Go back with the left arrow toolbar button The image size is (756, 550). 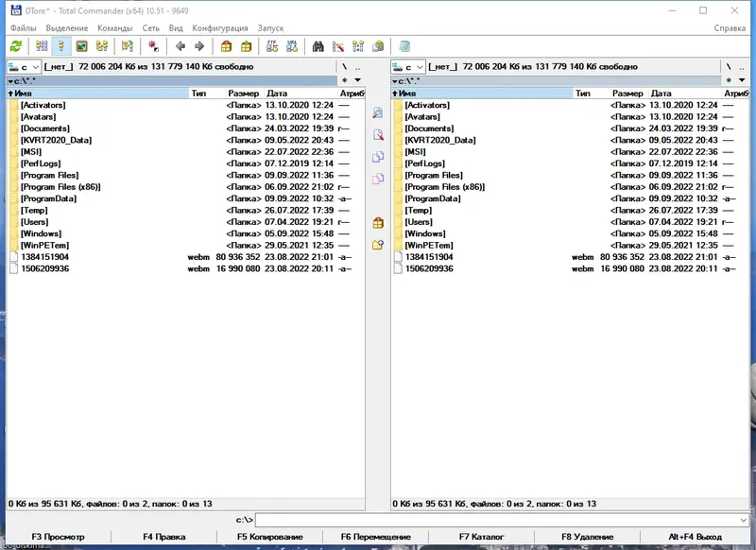179,43
